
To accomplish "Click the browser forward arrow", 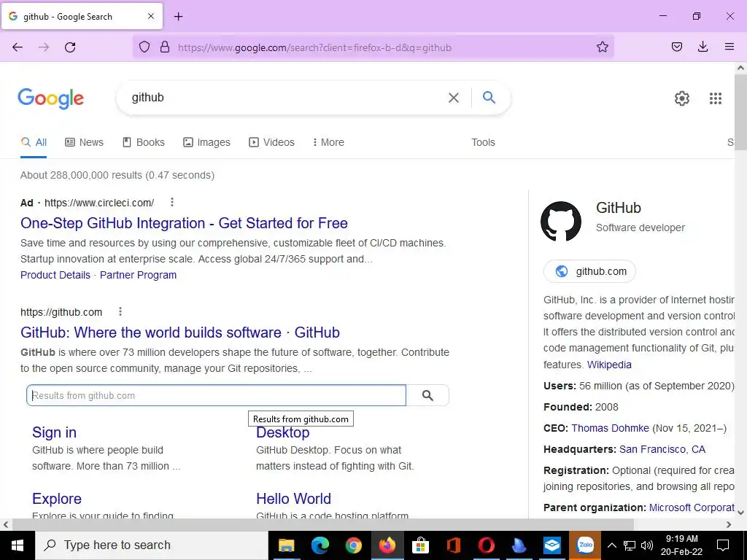I will click(44, 47).
